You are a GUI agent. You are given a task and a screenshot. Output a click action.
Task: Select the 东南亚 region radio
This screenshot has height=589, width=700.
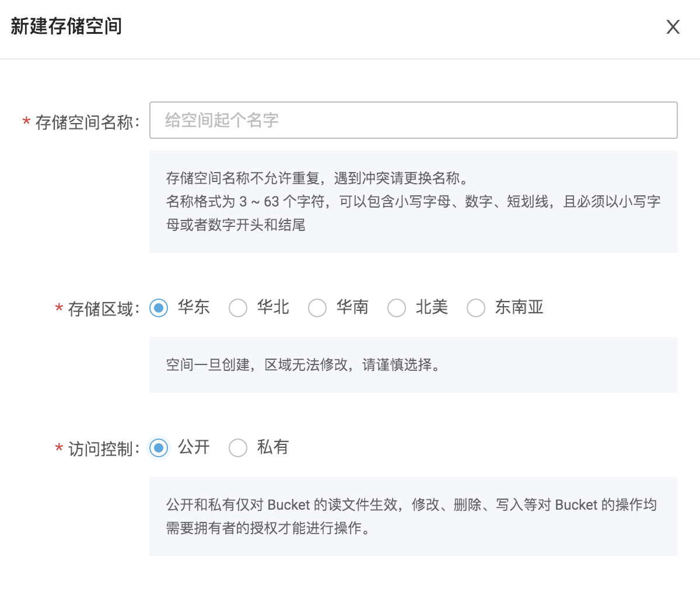tap(476, 307)
